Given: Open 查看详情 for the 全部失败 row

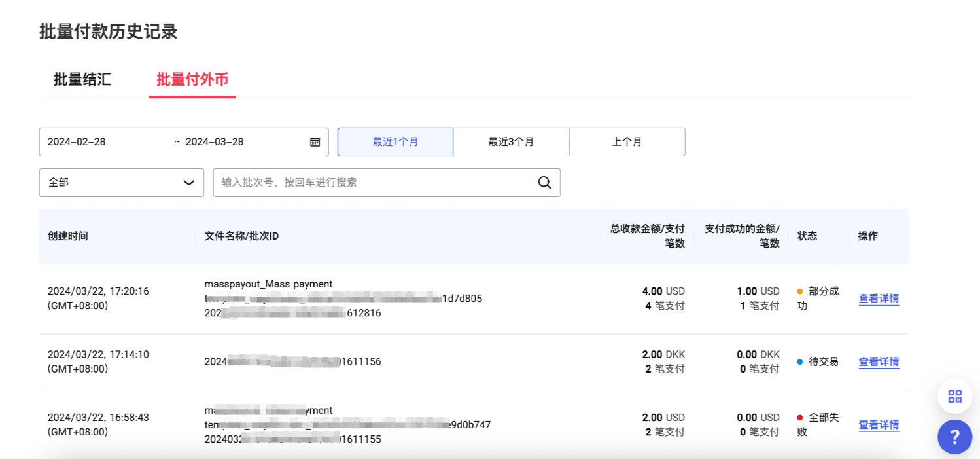Looking at the screenshot, I should (879, 425).
